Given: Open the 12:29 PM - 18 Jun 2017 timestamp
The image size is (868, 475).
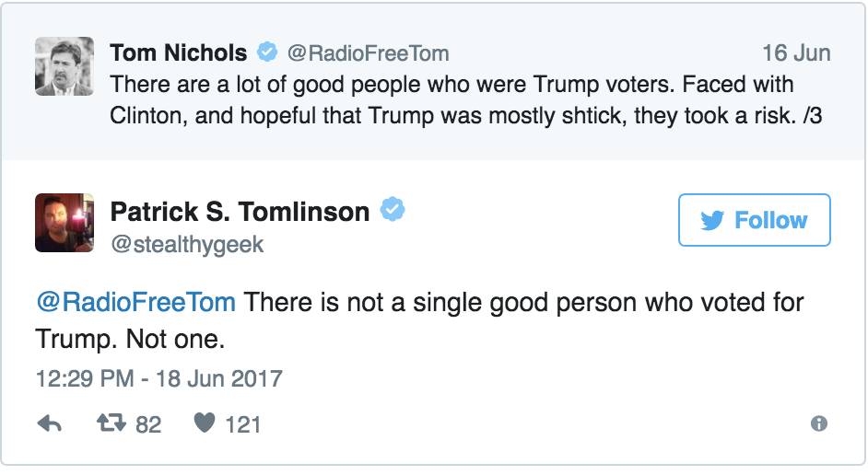Looking at the screenshot, I should click(158, 378).
